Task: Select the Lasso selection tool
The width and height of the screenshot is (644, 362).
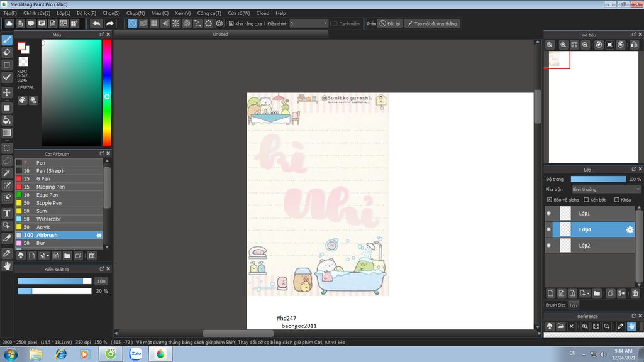Action: click(x=6, y=160)
